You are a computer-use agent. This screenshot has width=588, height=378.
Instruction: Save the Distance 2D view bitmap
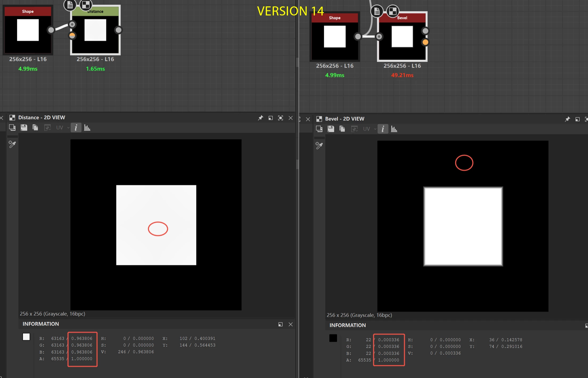click(x=24, y=128)
